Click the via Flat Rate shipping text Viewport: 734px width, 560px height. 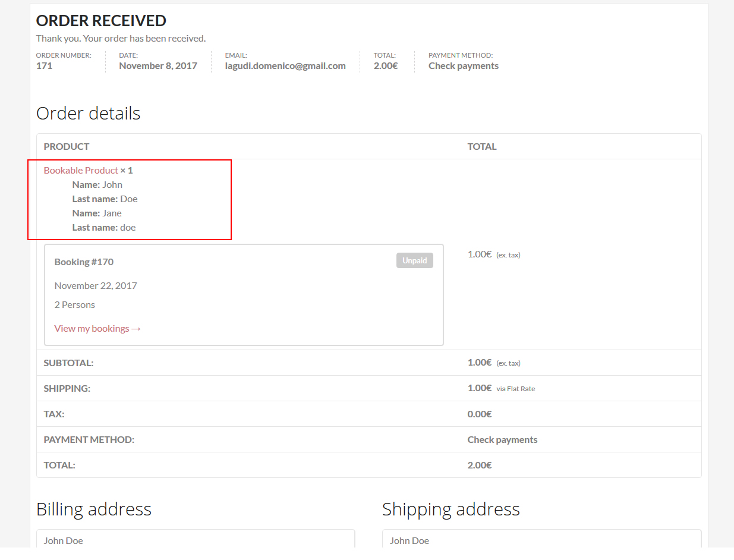(x=515, y=389)
